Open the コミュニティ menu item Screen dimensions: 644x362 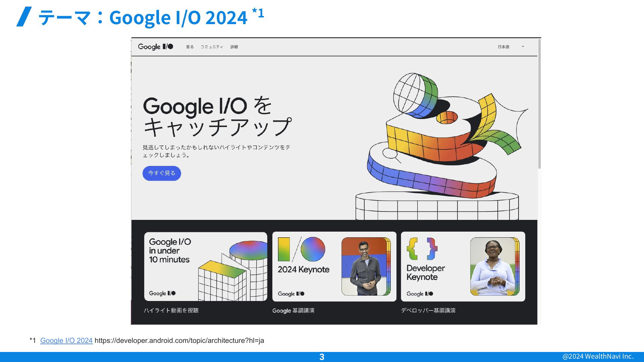(x=212, y=47)
